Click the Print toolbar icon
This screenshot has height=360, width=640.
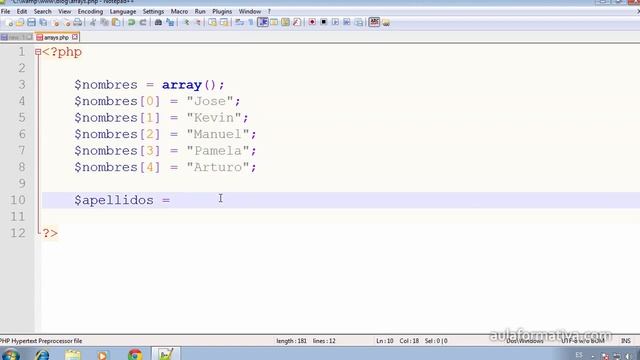(x=78, y=22)
